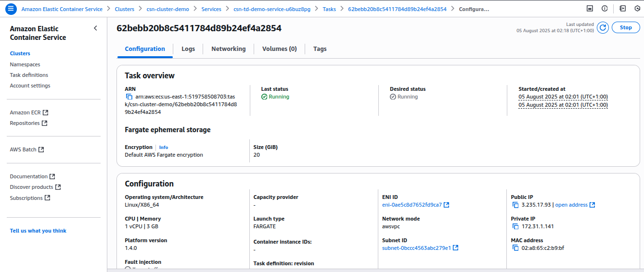
Task: Open the Info link beside Encryption
Action: (x=164, y=147)
